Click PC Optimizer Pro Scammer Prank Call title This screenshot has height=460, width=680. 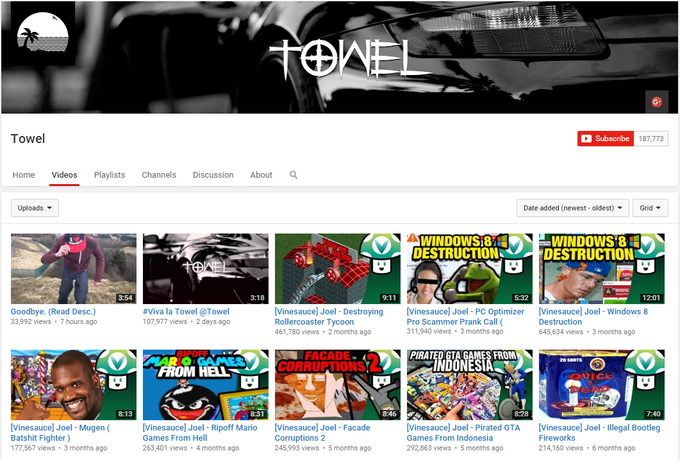(x=465, y=316)
